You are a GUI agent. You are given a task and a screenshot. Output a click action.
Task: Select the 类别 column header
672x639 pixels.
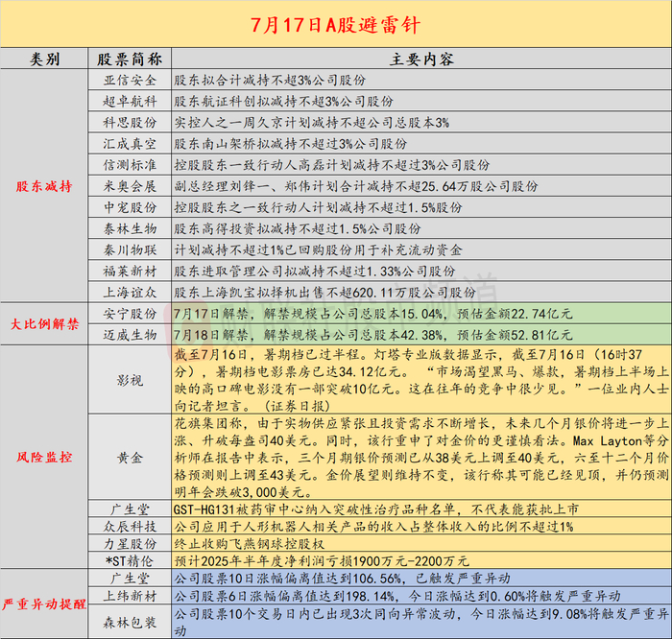44,59
